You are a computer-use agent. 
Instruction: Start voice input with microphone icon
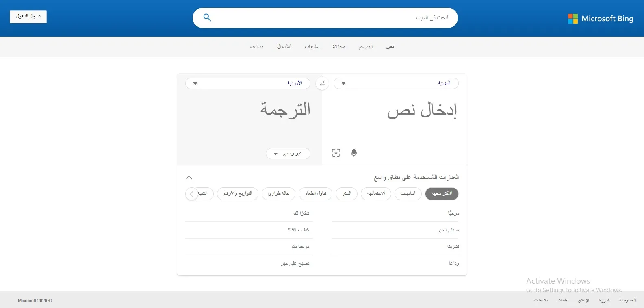coord(354,153)
